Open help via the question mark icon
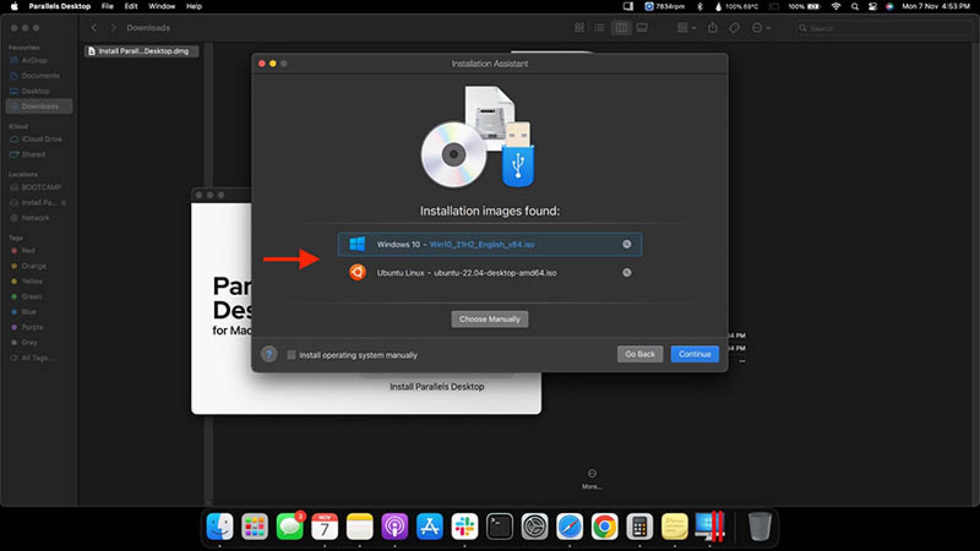Image resolution: width=980 pixels, height=551 pixels. [269, 354]
